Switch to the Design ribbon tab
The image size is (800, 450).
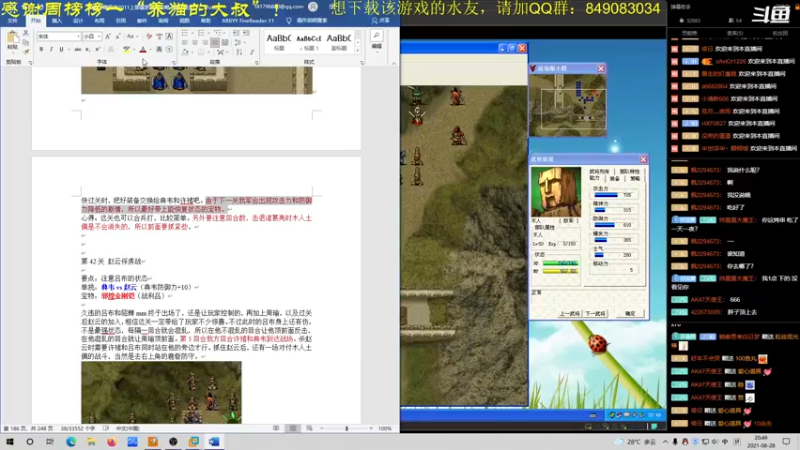(78, 20)
